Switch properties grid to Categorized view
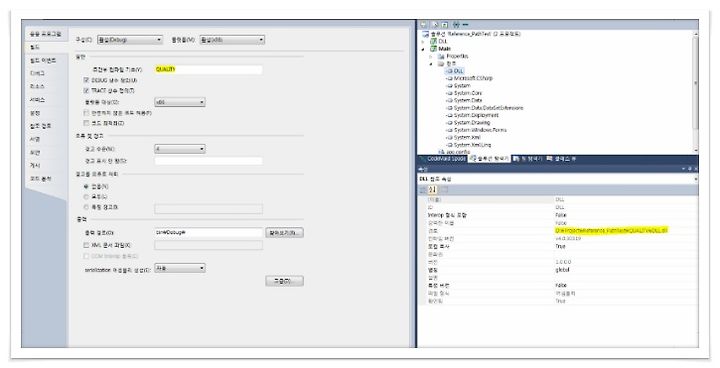 423,190
